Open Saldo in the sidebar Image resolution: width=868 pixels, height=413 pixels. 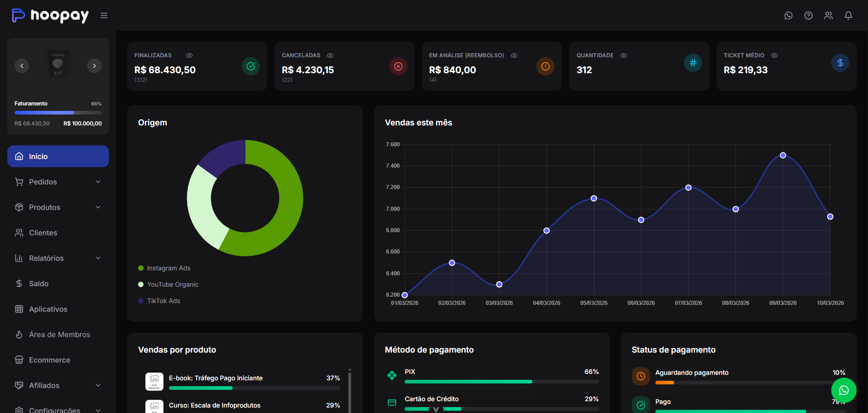coord(58,284)
